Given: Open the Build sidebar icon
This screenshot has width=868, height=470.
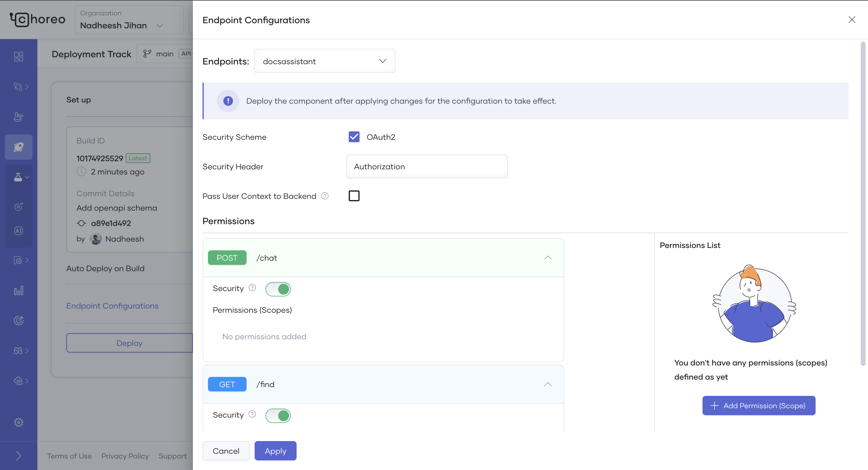Looking at the screenshot, I should [18, 117].
